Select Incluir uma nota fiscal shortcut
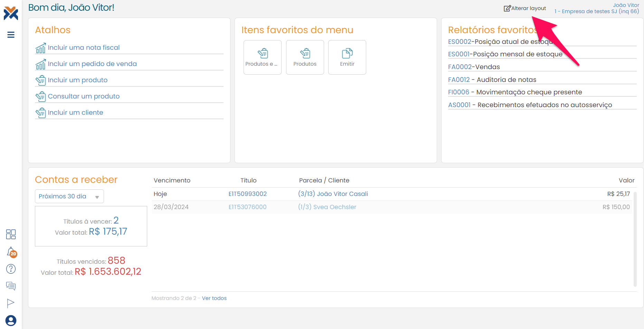The width and height of the screenshot is (644, 329). tap(84, 48)
